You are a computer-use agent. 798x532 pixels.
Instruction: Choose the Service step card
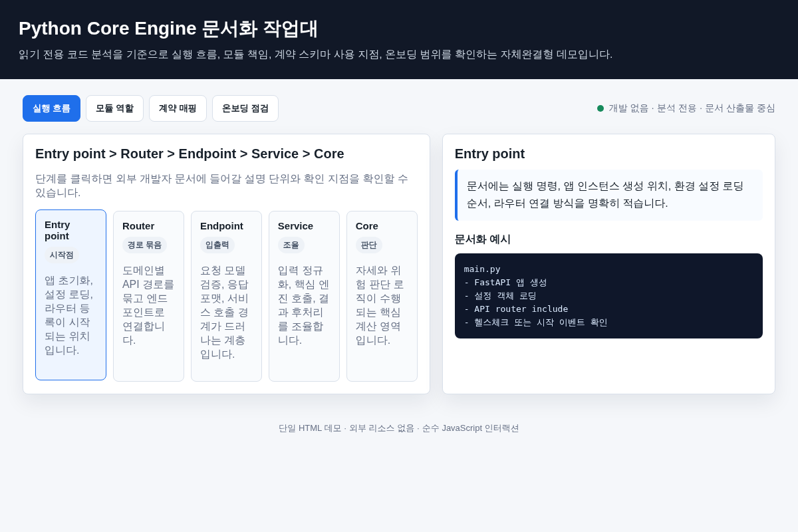click(304, 296)
